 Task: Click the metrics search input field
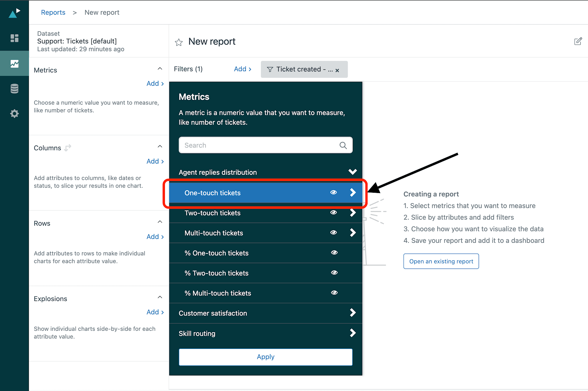(266, 145)
